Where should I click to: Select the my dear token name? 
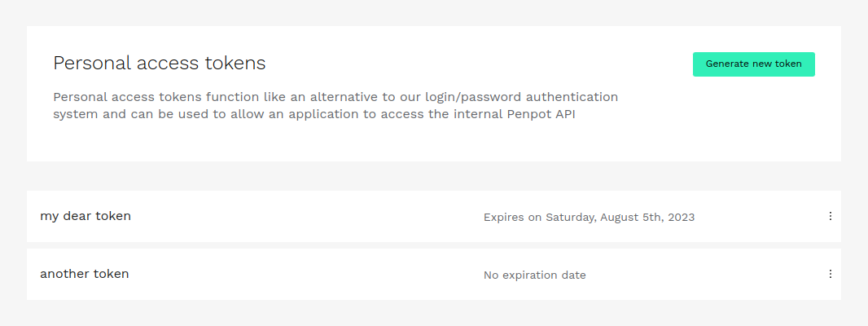click(85, 216)
